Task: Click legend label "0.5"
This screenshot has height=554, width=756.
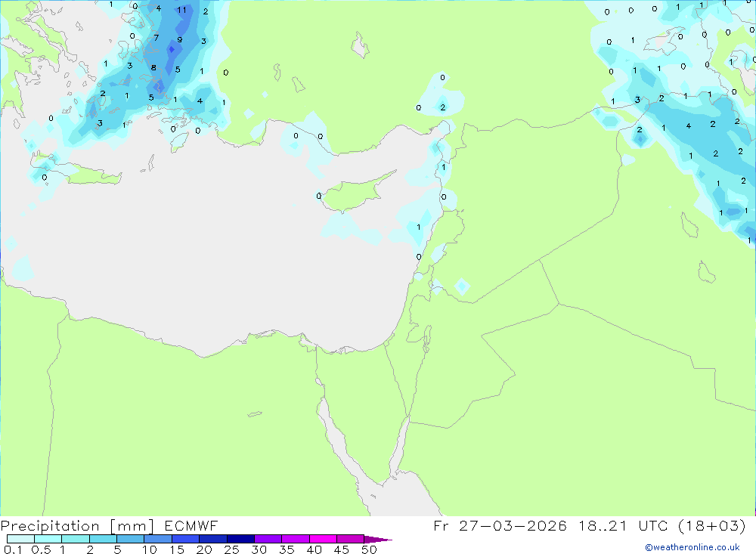Action: point(41,549)
